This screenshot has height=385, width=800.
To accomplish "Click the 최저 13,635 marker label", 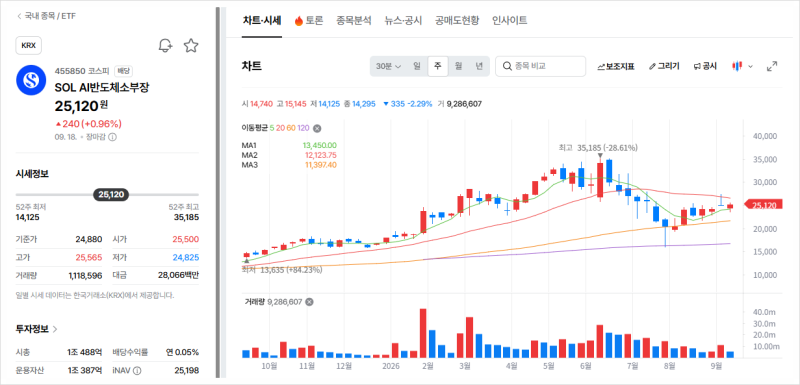I will [282, 270].
